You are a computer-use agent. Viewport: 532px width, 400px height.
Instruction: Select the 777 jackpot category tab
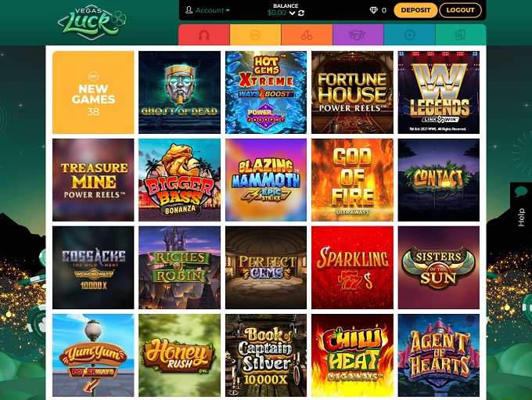358,35
